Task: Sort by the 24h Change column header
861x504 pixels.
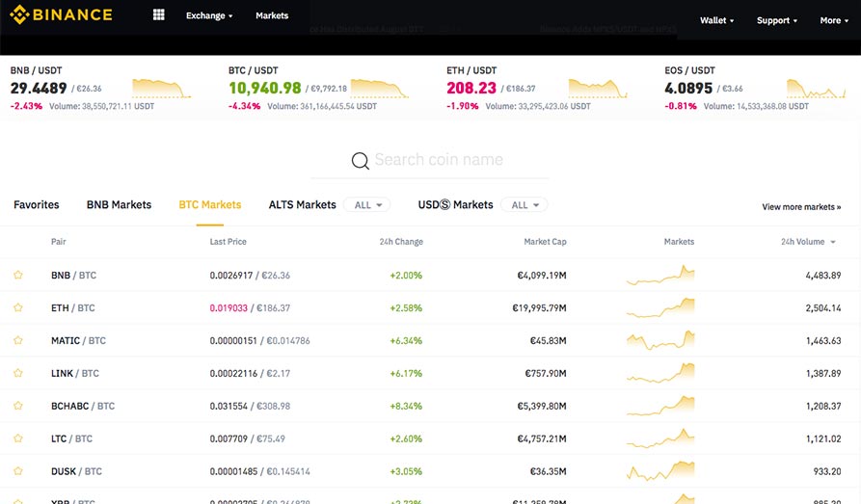Action: [x=401, y=242]
